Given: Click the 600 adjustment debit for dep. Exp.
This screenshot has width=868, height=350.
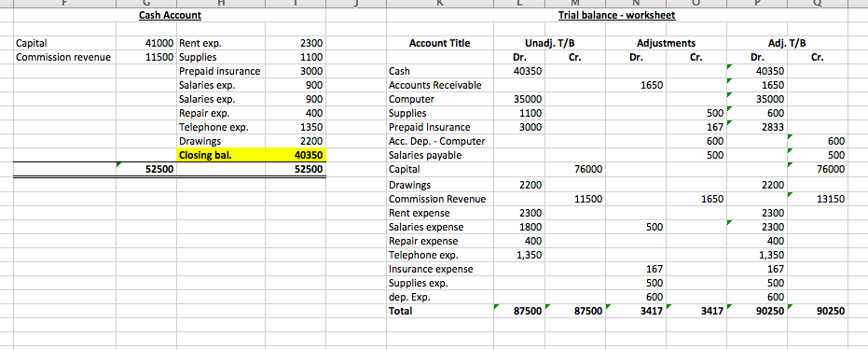Looking at the screenshot, I should coord(637,297).
